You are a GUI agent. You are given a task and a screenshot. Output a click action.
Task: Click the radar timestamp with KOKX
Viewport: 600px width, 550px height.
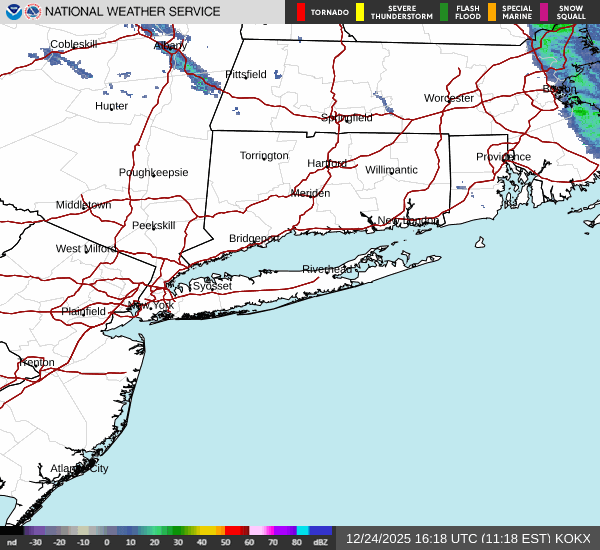tap(467, 538)
